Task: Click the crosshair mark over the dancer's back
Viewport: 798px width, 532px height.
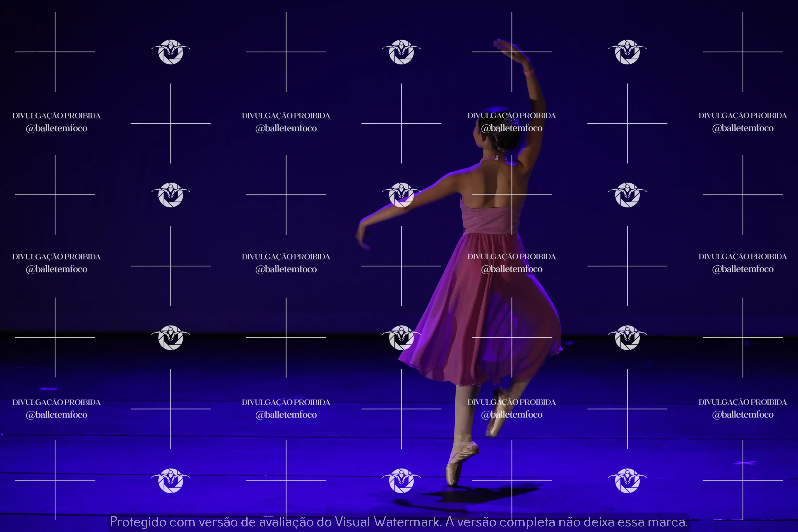Action: 512,195
